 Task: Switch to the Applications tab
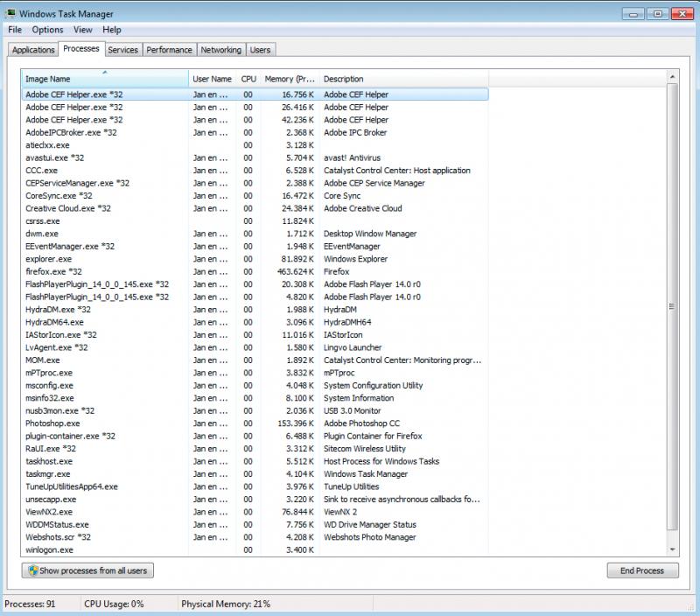coord(33,50)
